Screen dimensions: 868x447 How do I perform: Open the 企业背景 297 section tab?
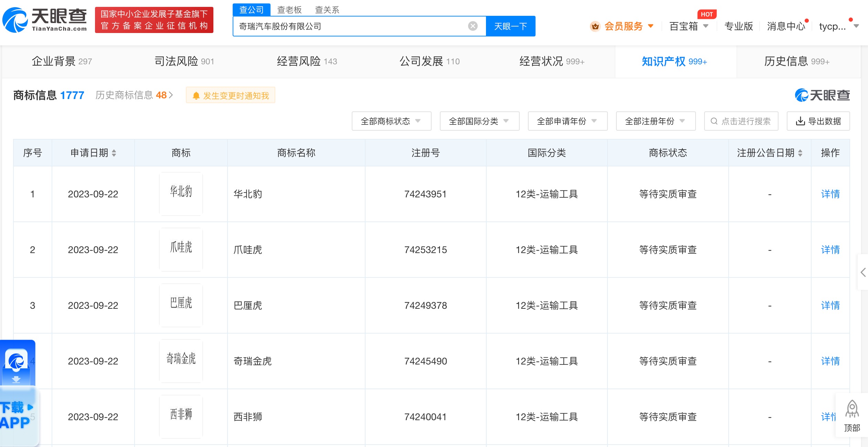tap(62, 61)
